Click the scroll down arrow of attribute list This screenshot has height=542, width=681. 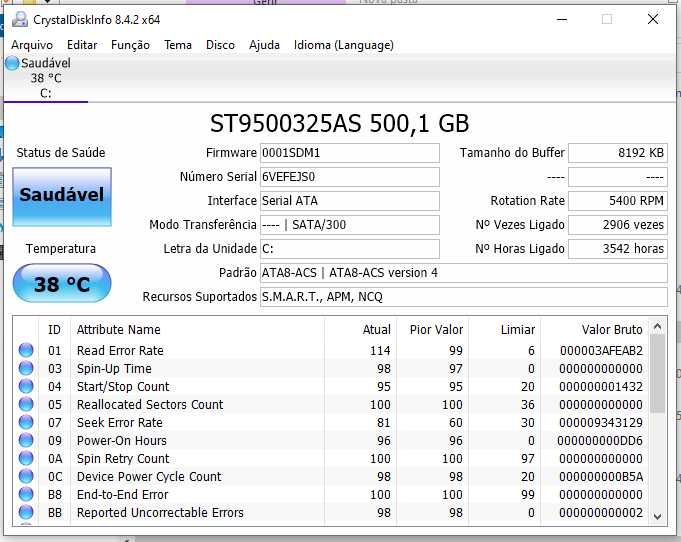pos(658,516)
